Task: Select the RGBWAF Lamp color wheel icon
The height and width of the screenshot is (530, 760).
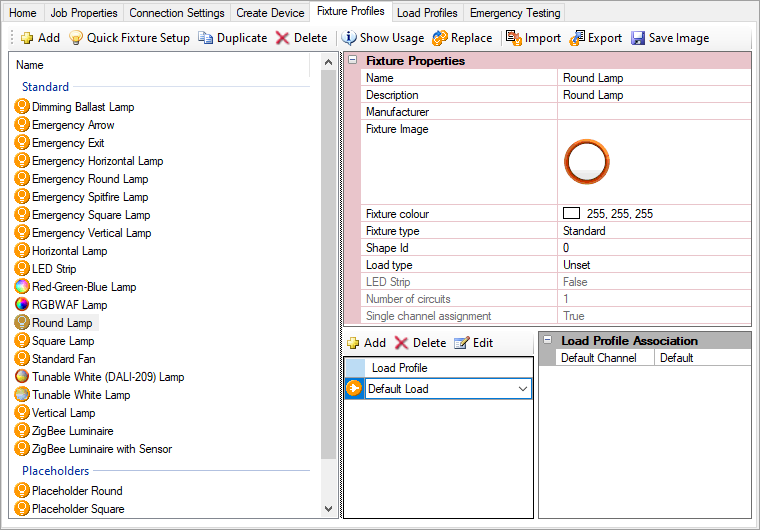Action: coord(22,305)
